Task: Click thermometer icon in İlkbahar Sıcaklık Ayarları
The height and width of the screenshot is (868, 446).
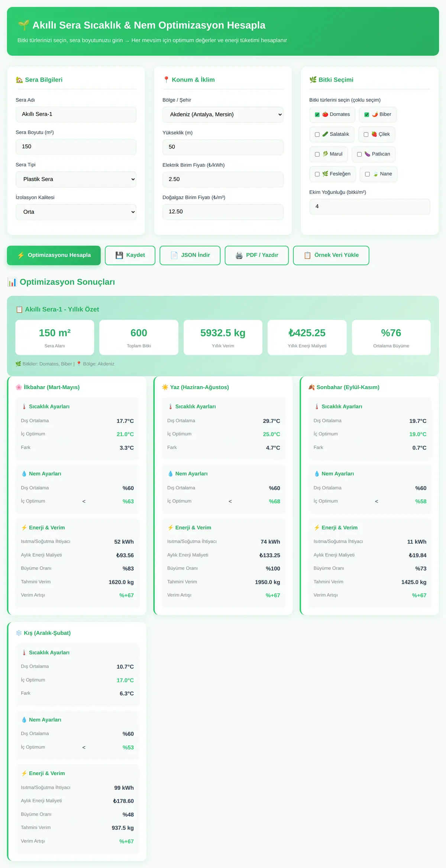Action: pos(24,407)
